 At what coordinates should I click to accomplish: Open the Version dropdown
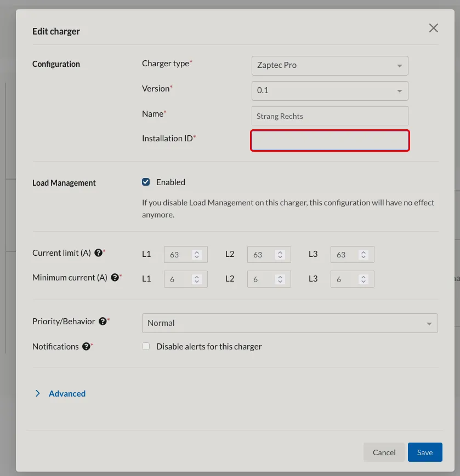point(330,91)
